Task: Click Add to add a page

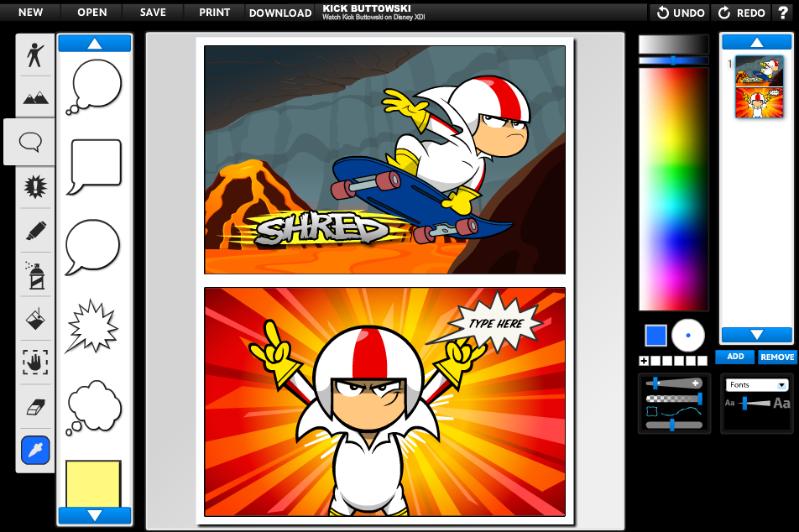Action: coord(735,357)
